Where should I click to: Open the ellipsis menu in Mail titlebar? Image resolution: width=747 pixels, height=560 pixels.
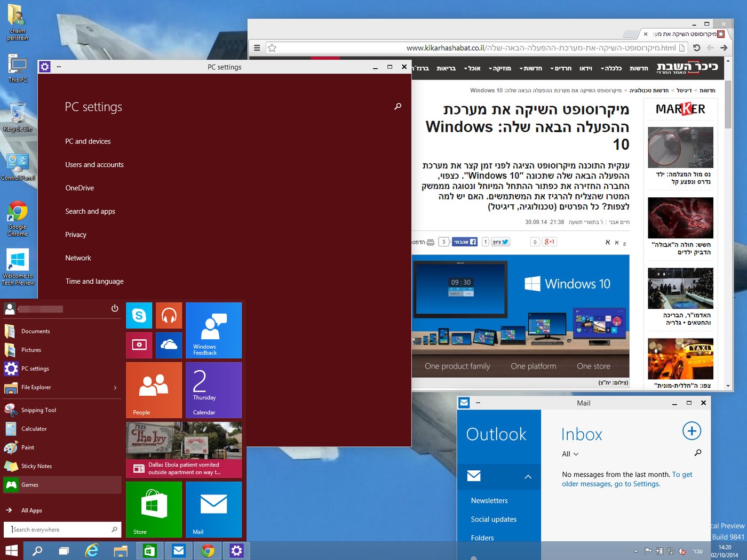[x=478, y=403]
